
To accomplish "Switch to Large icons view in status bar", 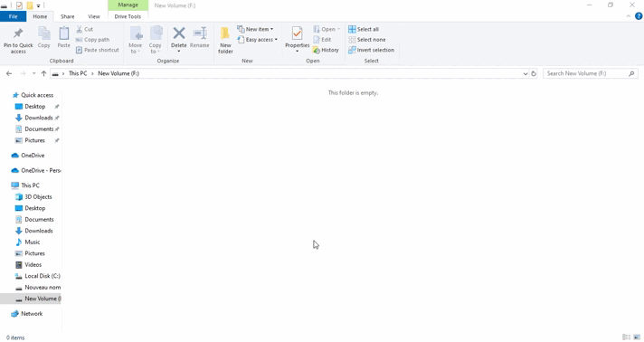I will point(637,337).
